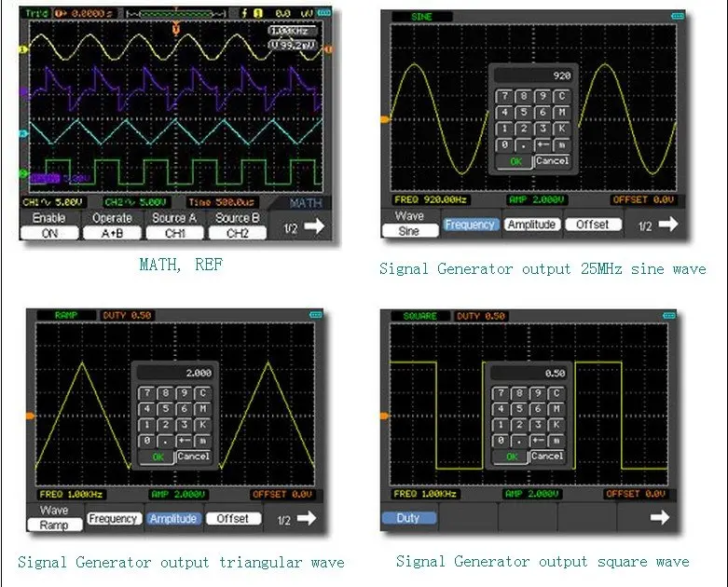
Task: Click next-page arrow in Ramp generator menu
Action: [x=307, y=518]
